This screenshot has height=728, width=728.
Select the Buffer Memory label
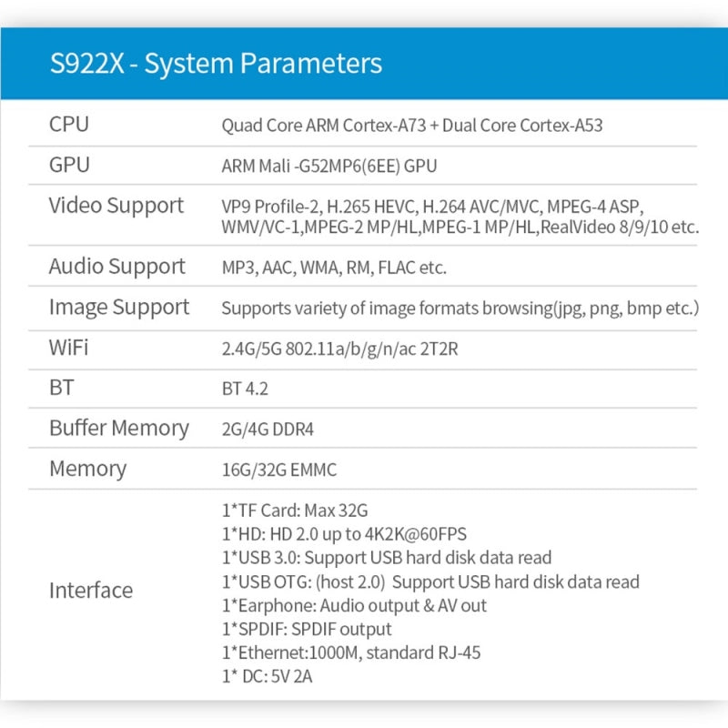coord(119,428)
